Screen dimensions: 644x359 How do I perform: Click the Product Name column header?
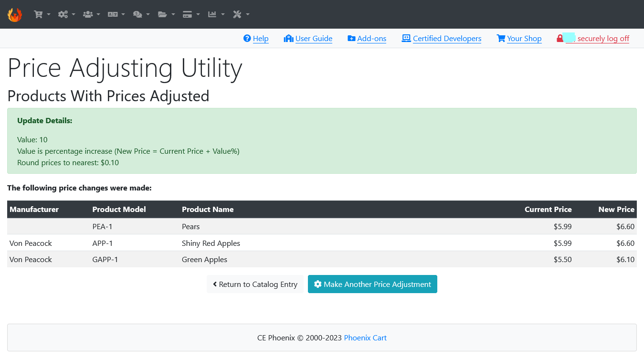[208, 209]
